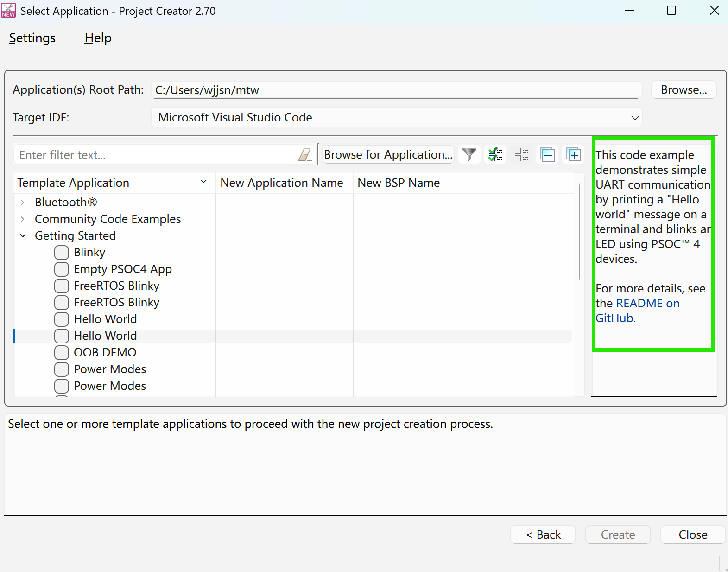
Task: Click the Create button
Action: click(618, 534)
